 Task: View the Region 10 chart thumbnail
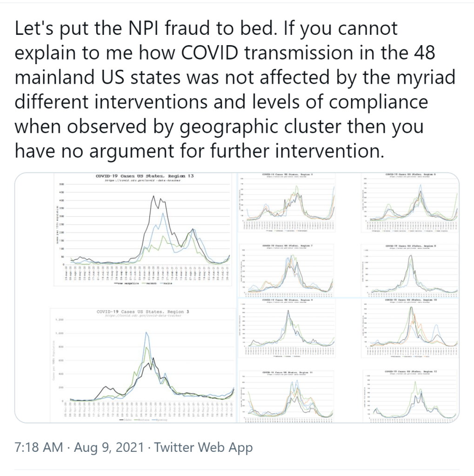(x=409, y=328)
